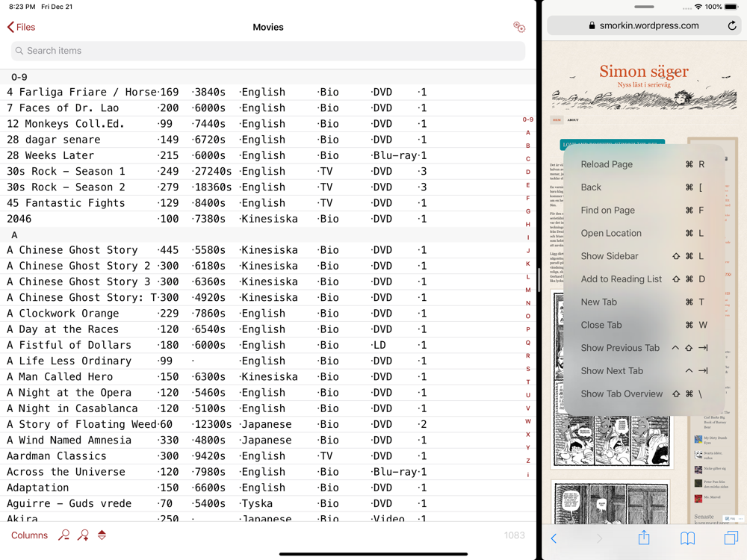Open the Simon säger blog title link

[x=644, y=72]
